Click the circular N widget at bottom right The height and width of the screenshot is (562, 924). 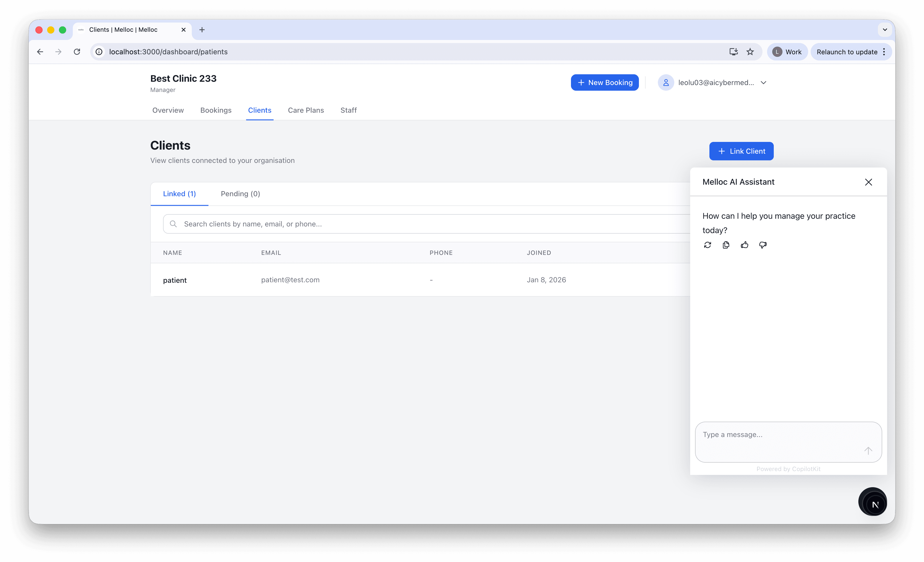point(873,502)
